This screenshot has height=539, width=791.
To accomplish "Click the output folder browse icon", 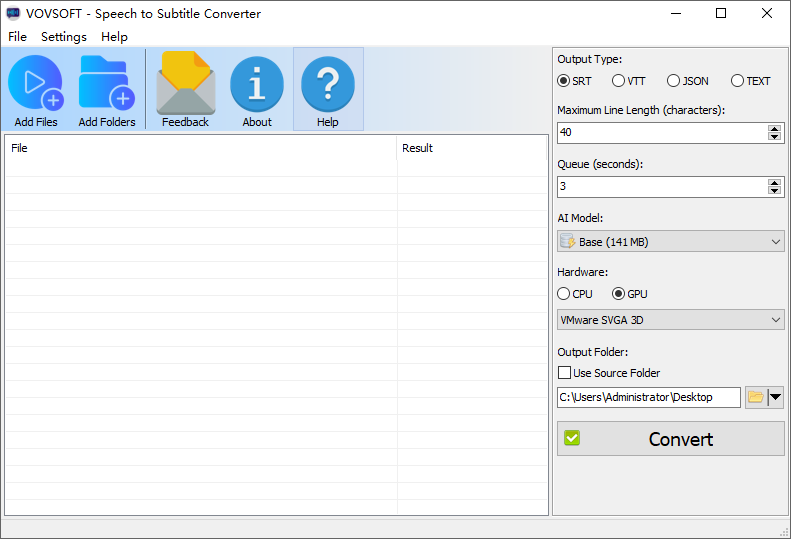I will pyautogui.click(x=755, y=397).
